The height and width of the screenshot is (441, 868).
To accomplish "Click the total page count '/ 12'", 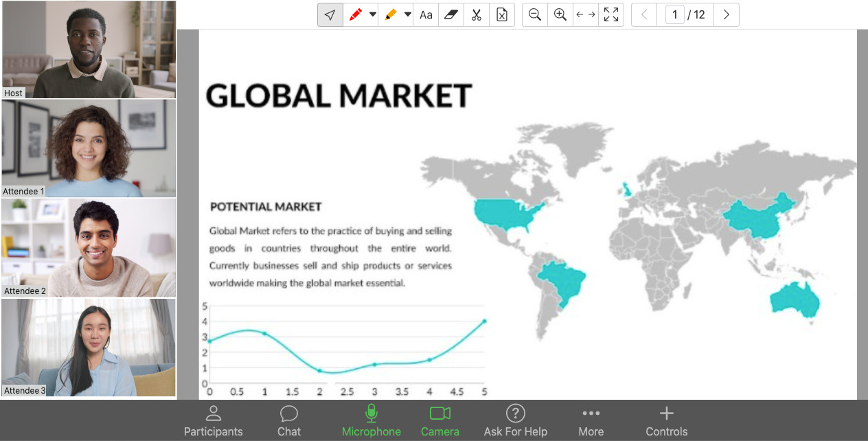I will pos(696,14).
